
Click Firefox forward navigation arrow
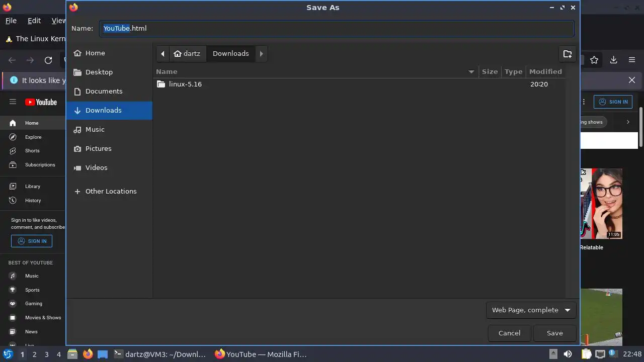(30, 60)
